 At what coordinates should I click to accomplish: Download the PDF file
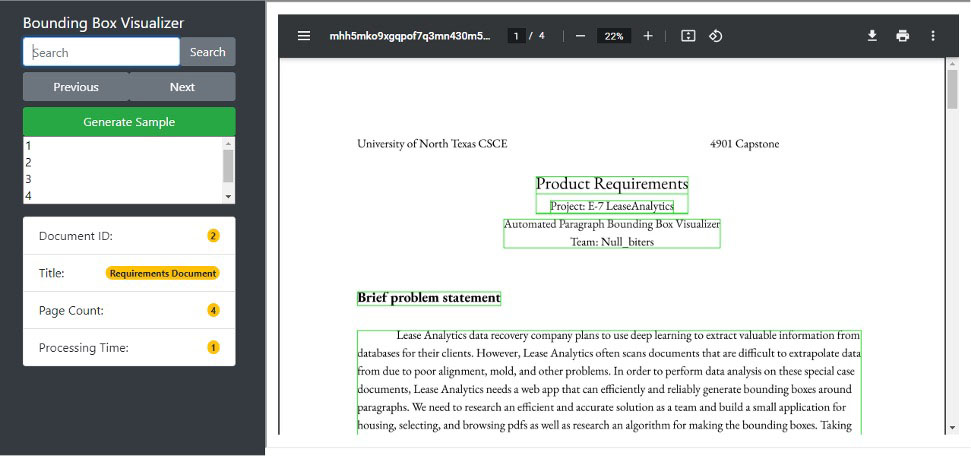872,36
